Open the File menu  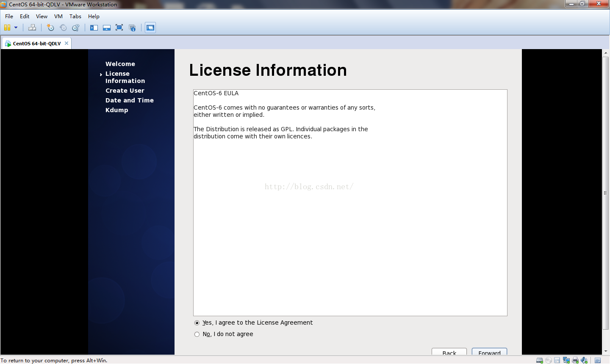[9, 16]
